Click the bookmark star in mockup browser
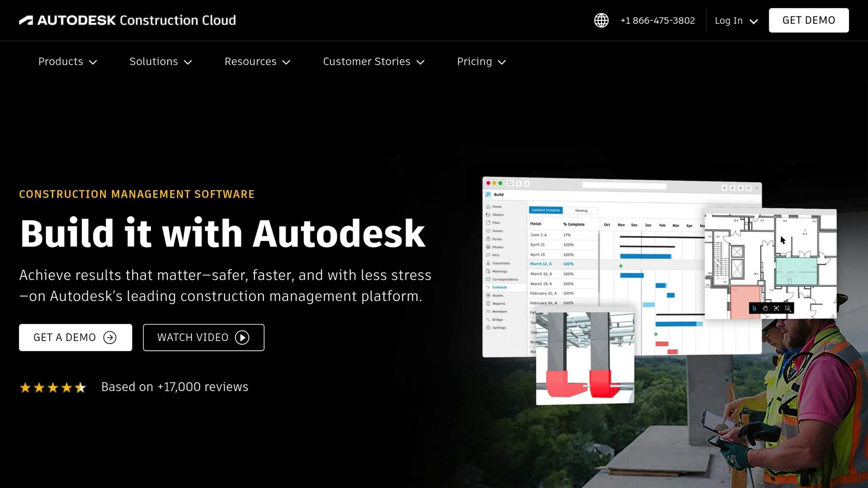The width and height of the screenshot is (868, 488). (724, 188)
